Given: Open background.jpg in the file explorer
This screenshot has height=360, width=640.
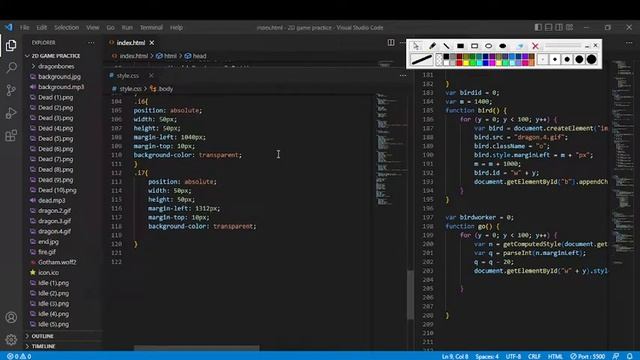Looking at the screenshot, I should (x=59, y=76).
